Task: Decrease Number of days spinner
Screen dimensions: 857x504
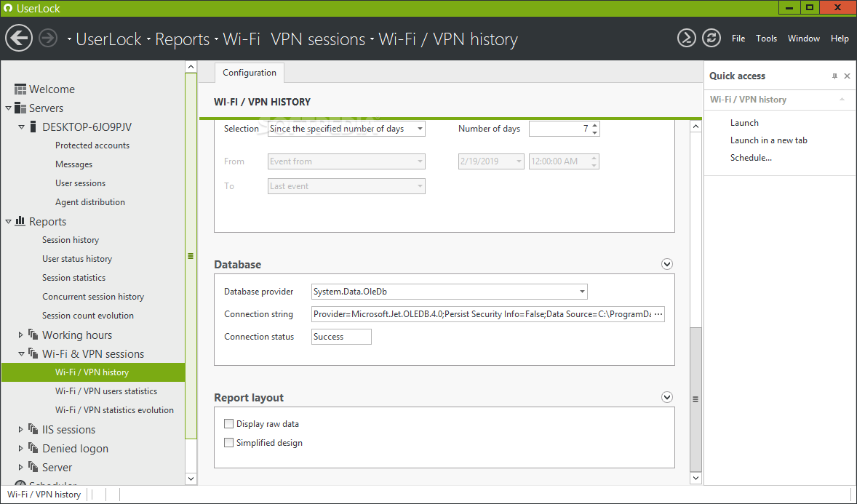Action: click(x=594, y=132)
